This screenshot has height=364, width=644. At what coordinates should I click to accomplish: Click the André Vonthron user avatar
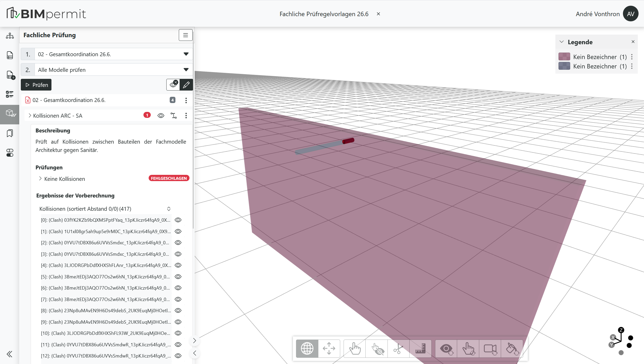click(x=631, y=14)
